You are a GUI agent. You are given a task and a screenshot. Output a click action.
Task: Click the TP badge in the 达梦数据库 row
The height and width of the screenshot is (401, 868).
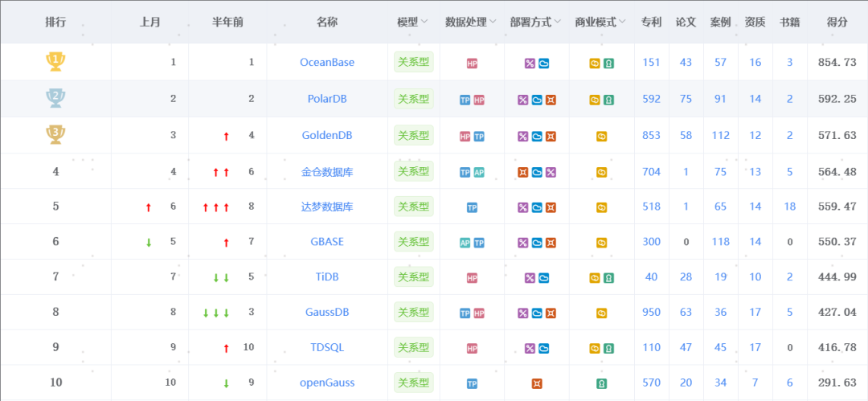pyautogui.click(x=473, y=207)
